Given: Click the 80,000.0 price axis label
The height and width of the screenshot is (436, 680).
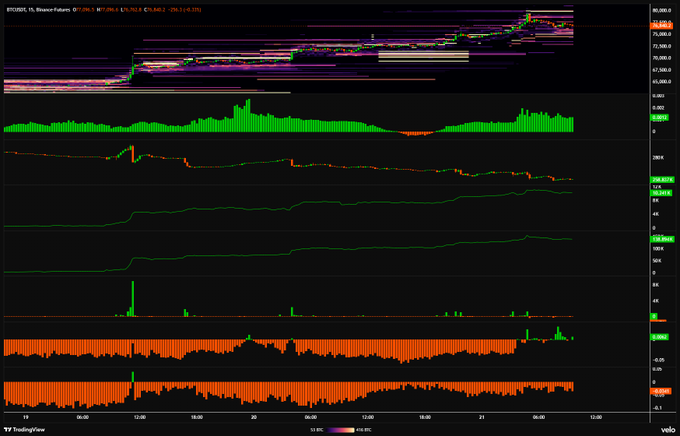Looking at the screenshot, I should [x=662, y=10].
